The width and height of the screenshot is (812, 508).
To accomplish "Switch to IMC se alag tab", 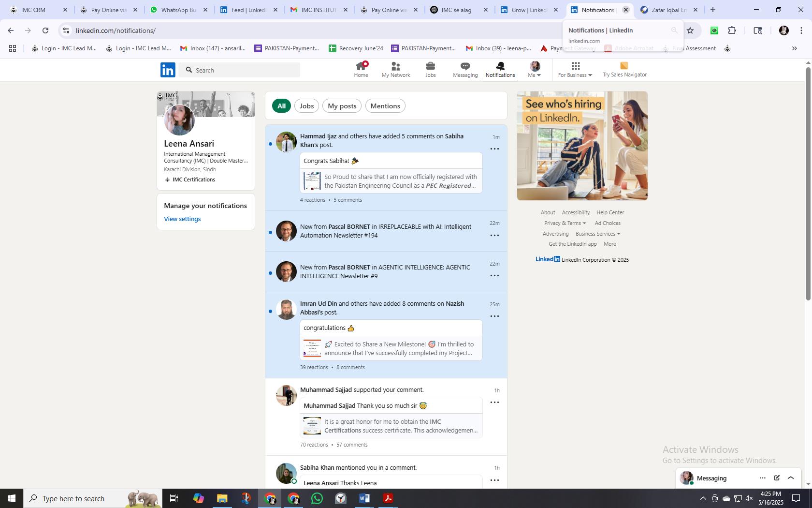I will click(458, 10).
